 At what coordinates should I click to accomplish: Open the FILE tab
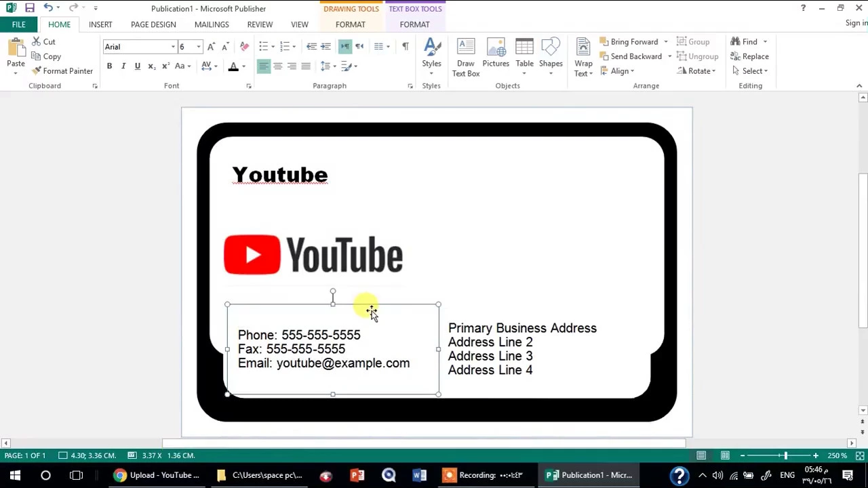[18, 24]
